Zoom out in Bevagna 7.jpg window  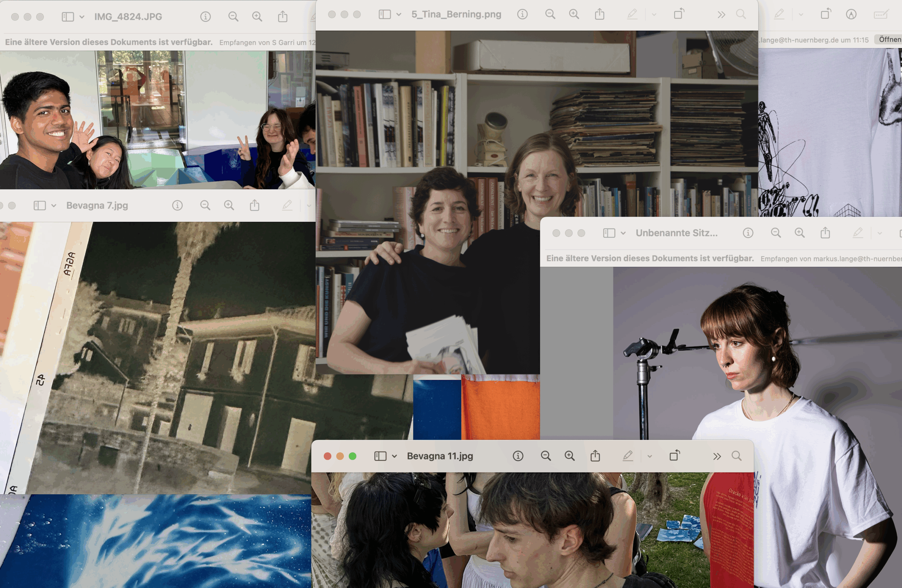coord(205,205)
